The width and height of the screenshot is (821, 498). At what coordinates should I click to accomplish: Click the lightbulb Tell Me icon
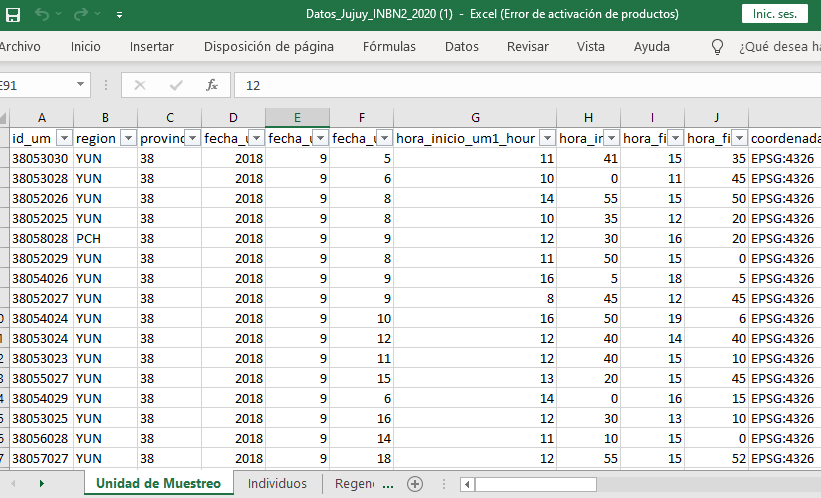click(717, 47)
